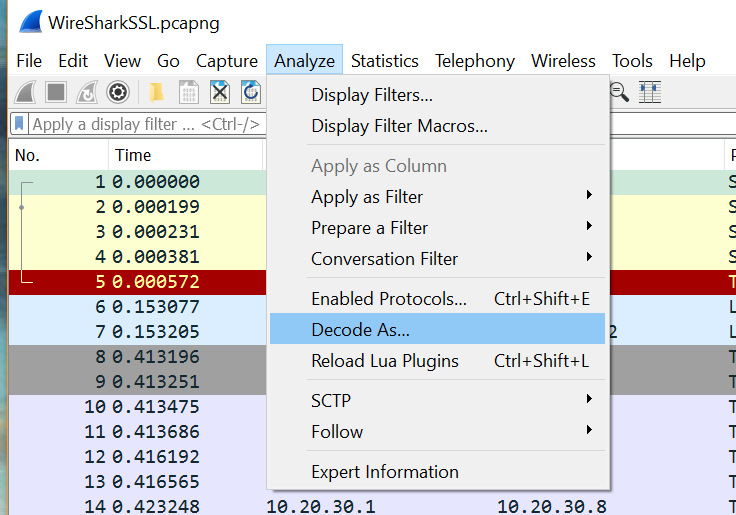This screenshot has width=736, height=515.
Task: Expand the Conversation Filter submenu
Action: coord(437,259)
